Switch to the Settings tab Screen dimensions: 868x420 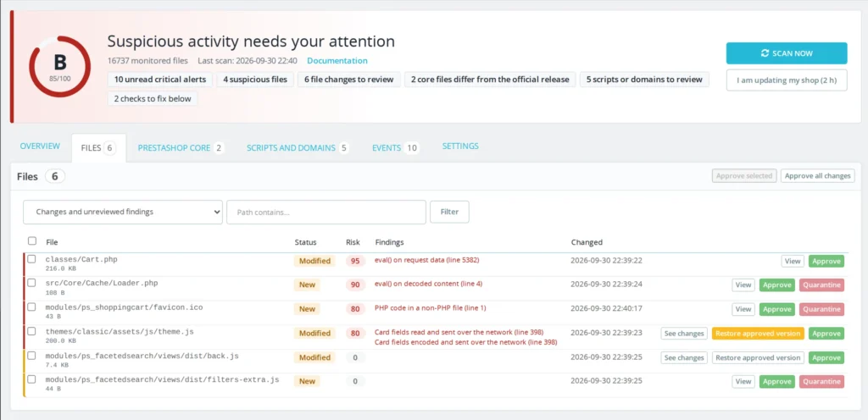click(x=460, y=146)
